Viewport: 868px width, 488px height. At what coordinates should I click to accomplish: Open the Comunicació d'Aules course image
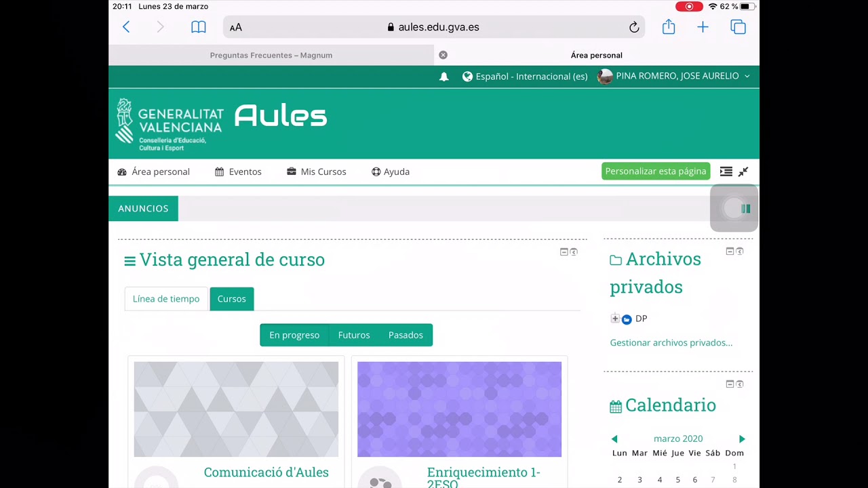click(x=236, y=409)
